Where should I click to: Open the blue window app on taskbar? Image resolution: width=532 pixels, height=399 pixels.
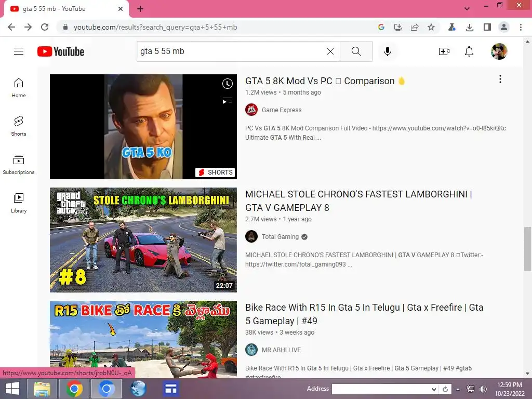click(x=171, y=389)
